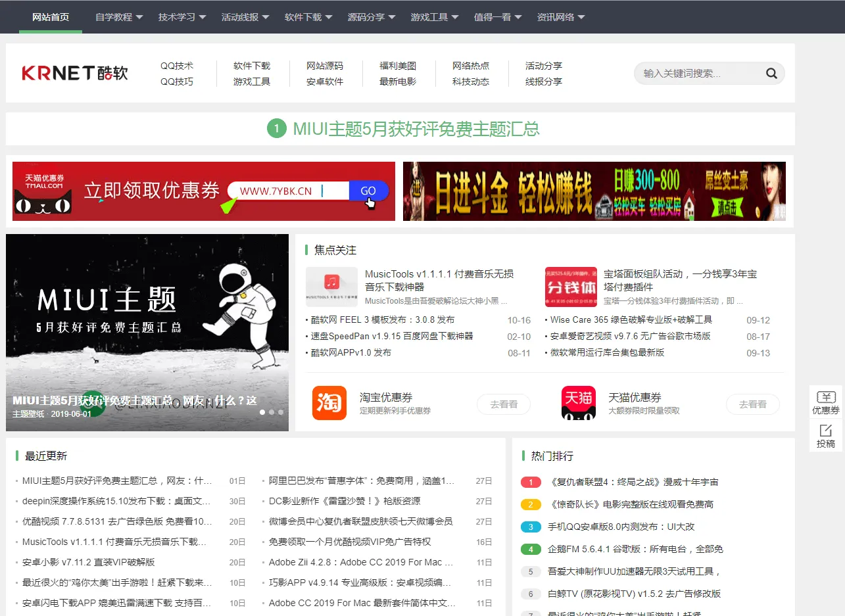Open the QQ技术 category link
Viewport: 845px width, 616px height.
click(x=177, y=66)
